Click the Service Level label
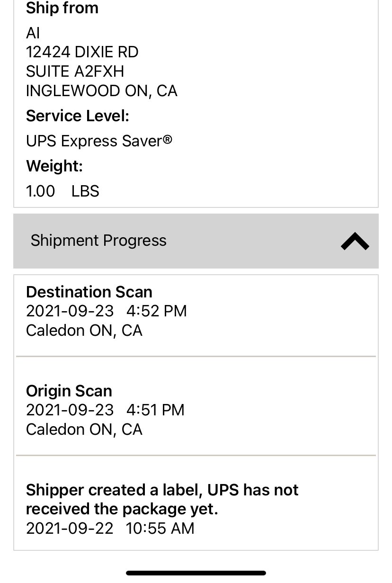392x583 pixels. pyautogui.click(x=78, y=116)
